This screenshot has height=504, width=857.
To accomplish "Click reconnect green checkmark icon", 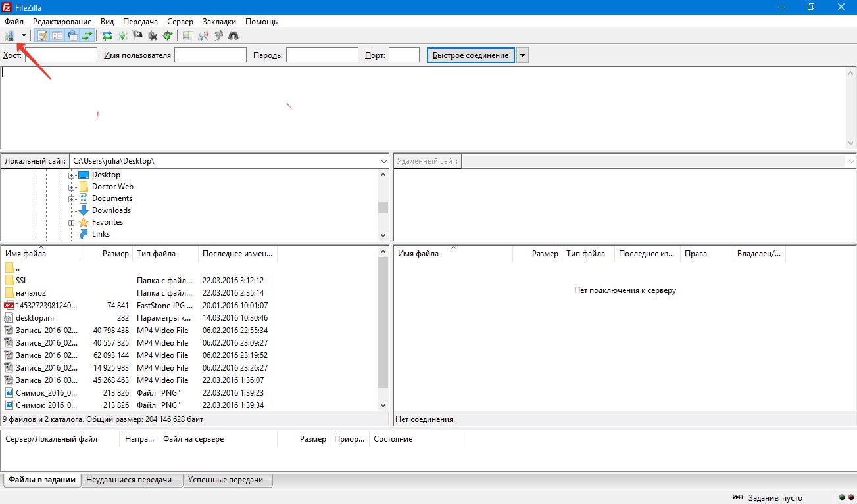I will click(x=168, y=35).
